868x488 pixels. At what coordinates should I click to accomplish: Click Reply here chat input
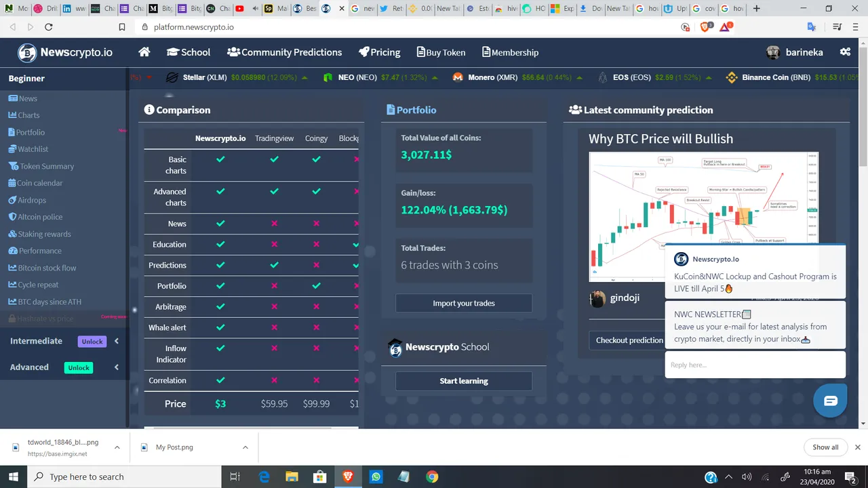755,365
